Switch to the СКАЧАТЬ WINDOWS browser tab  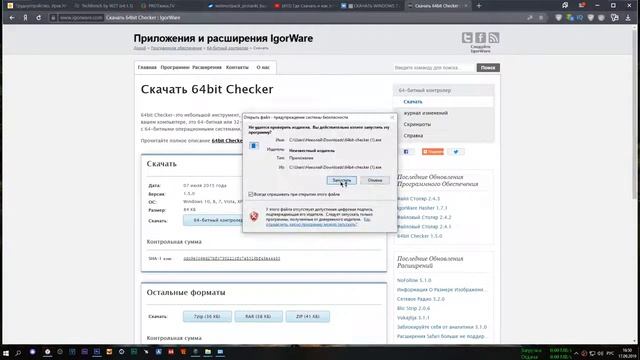point(371,6)
